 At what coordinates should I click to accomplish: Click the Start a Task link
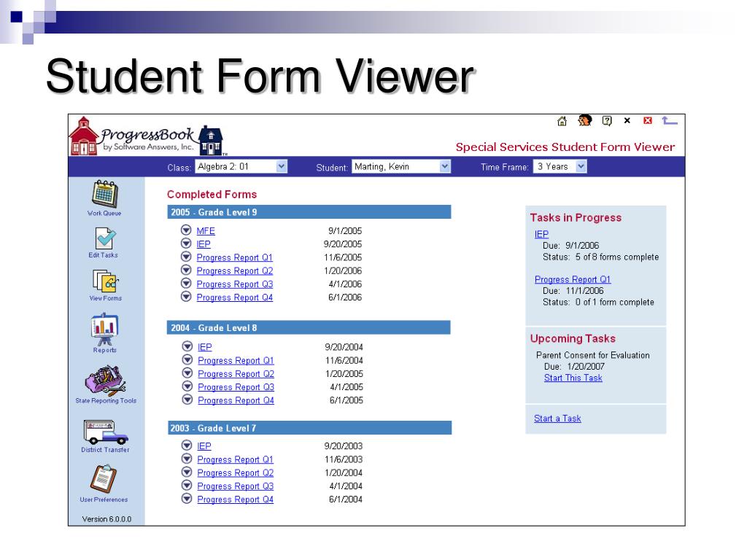coord(557,418)
